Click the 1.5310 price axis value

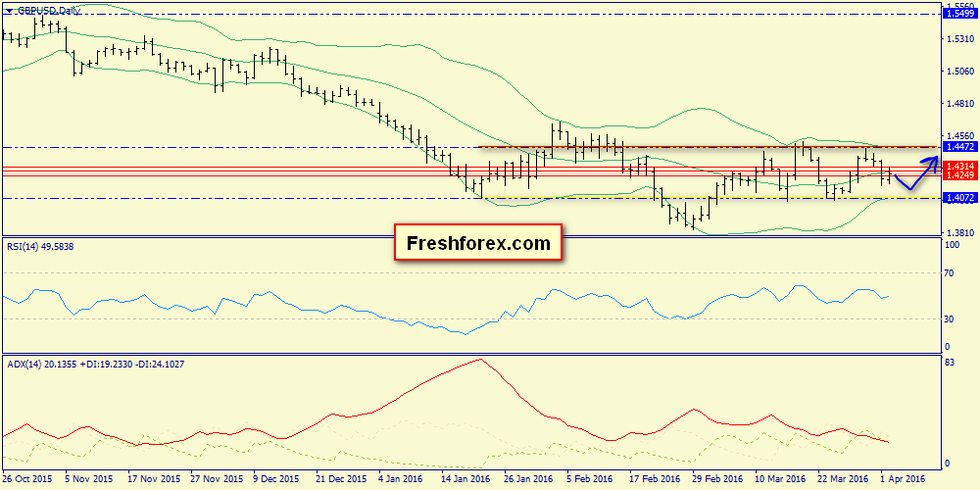[x=960, y=39]
